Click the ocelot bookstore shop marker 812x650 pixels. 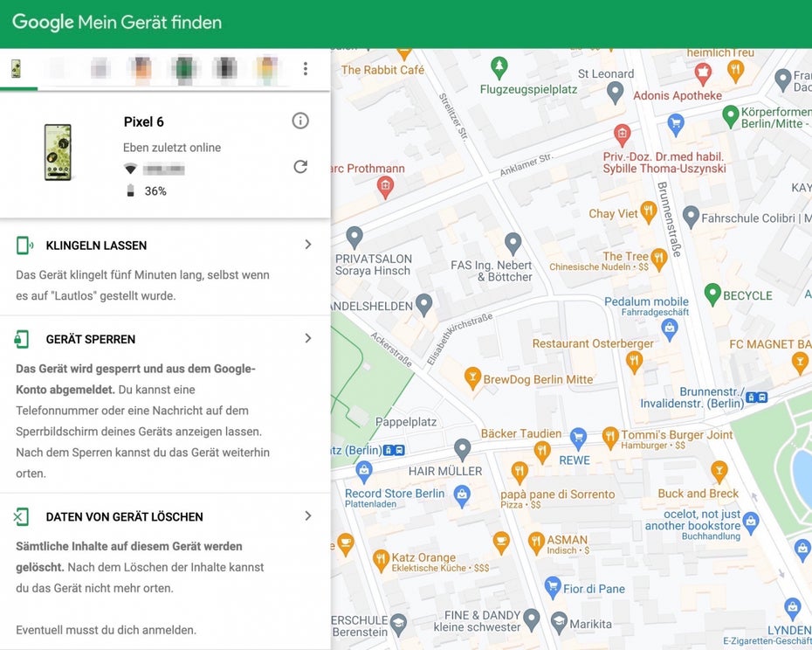click(750, 523)
